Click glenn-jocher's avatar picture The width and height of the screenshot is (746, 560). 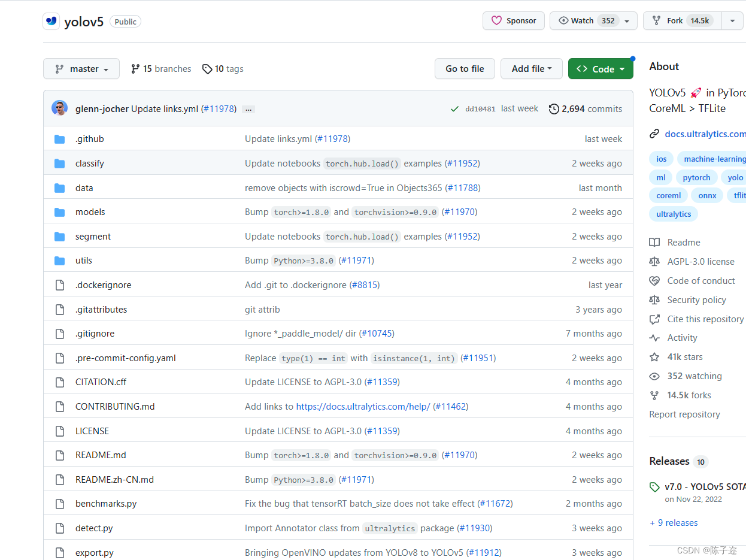[x=59, y=108]
